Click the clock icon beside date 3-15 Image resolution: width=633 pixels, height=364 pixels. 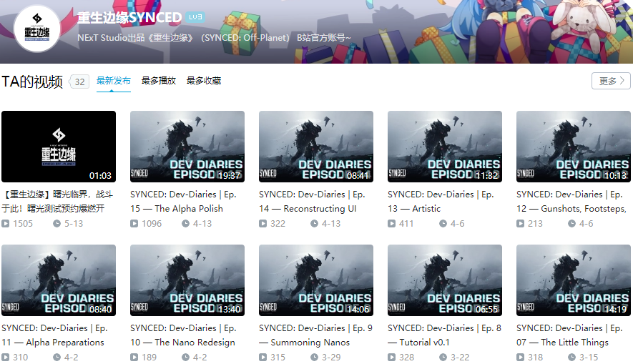(x=571, y=357)
